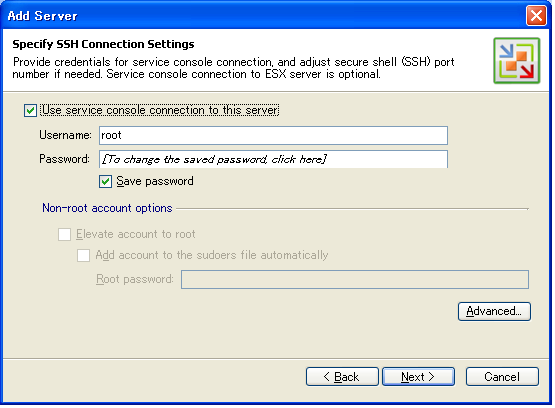Click the Root password label
The image size is (555, 408).
click(x=135, y=279)
